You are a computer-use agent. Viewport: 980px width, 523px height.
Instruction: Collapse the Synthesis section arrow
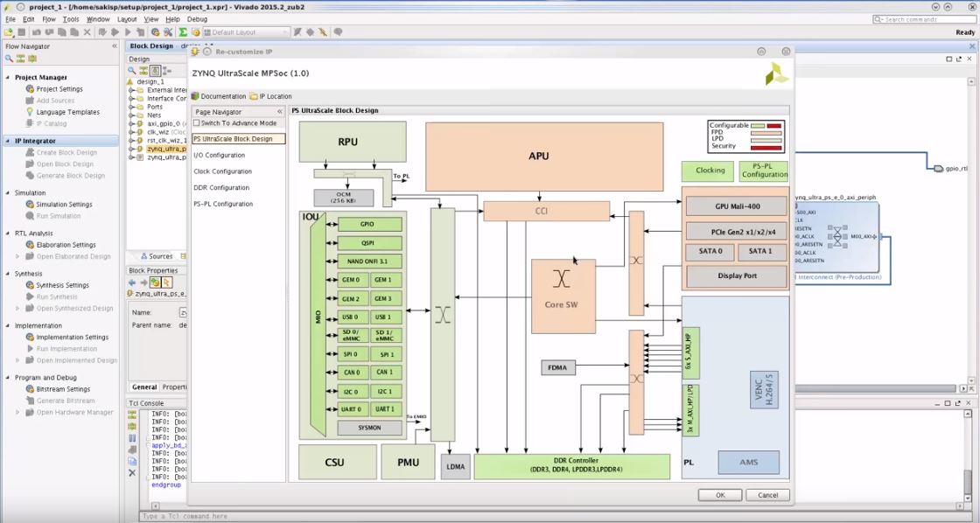(x=8, y=274)
